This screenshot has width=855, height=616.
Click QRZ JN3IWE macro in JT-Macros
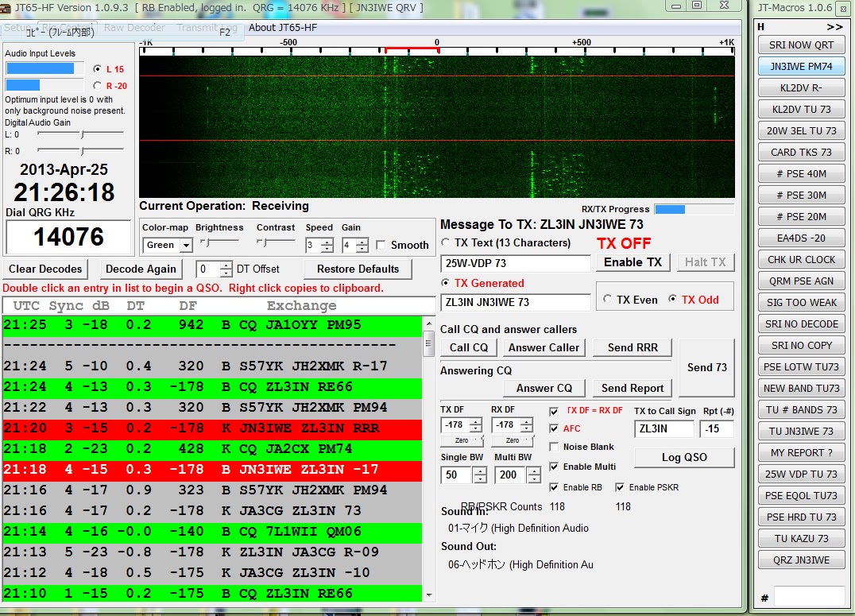pos(801,560)
